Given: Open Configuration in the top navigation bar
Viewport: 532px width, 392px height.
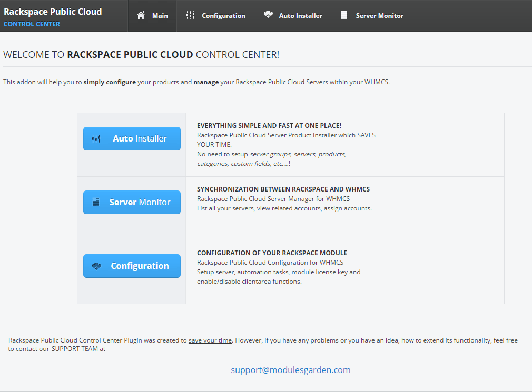Looking at the screenshot, I should click(x=216, y=16).
